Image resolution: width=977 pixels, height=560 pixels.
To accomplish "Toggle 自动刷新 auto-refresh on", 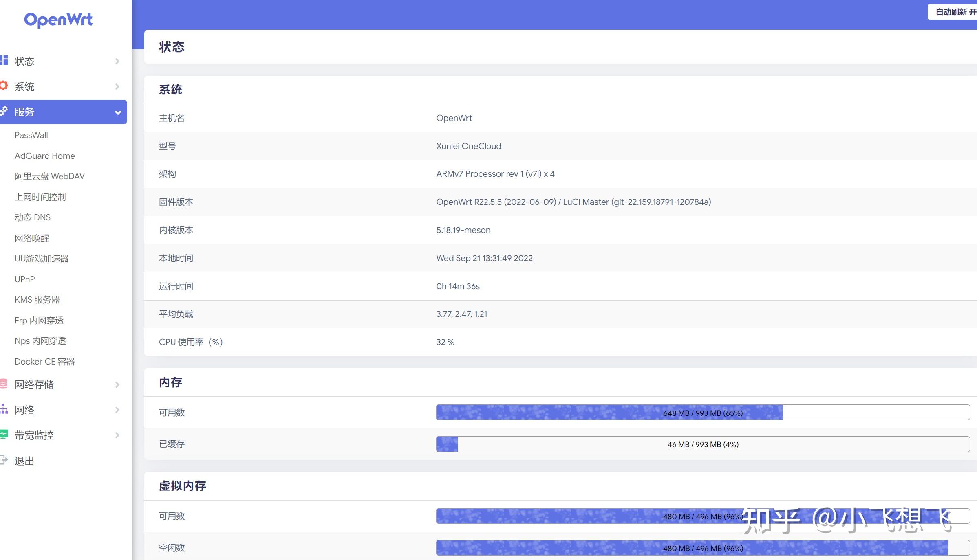I will tap(952, 12).
